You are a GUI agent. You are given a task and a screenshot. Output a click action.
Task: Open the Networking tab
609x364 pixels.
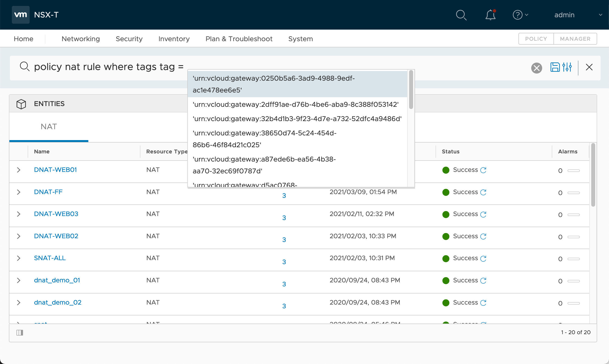[81, 39]
